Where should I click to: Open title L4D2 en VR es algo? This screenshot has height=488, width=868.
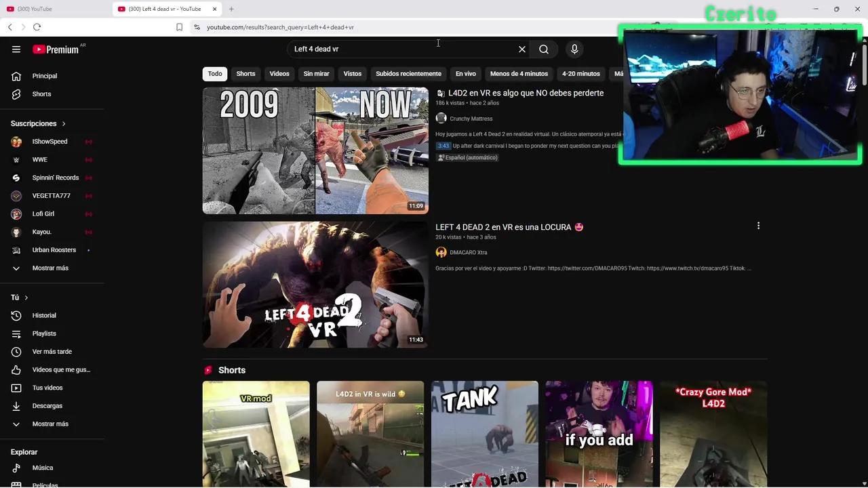click(x=526, y=93)
